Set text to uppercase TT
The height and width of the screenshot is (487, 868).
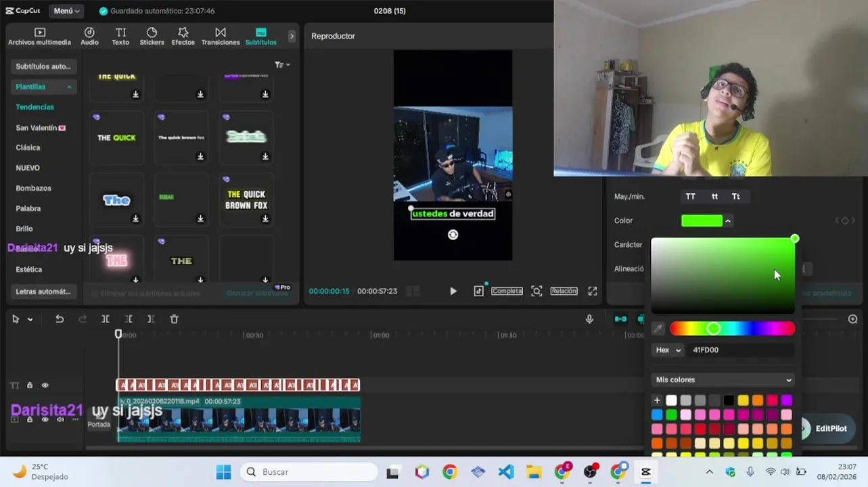coord(690,197)
